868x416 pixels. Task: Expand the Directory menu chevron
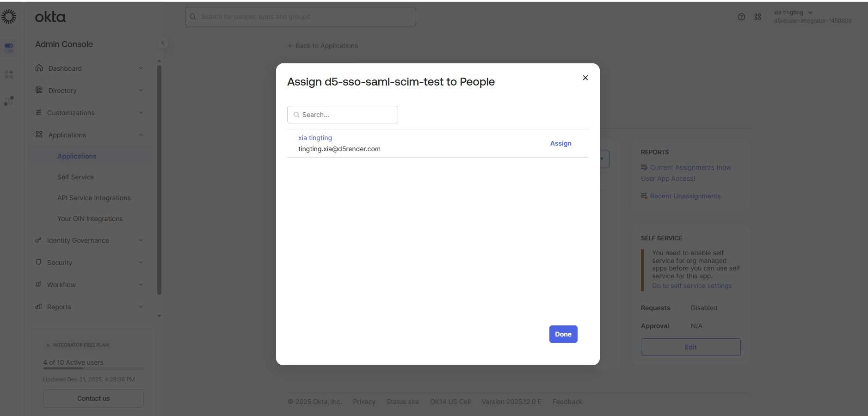coord(141,90)
